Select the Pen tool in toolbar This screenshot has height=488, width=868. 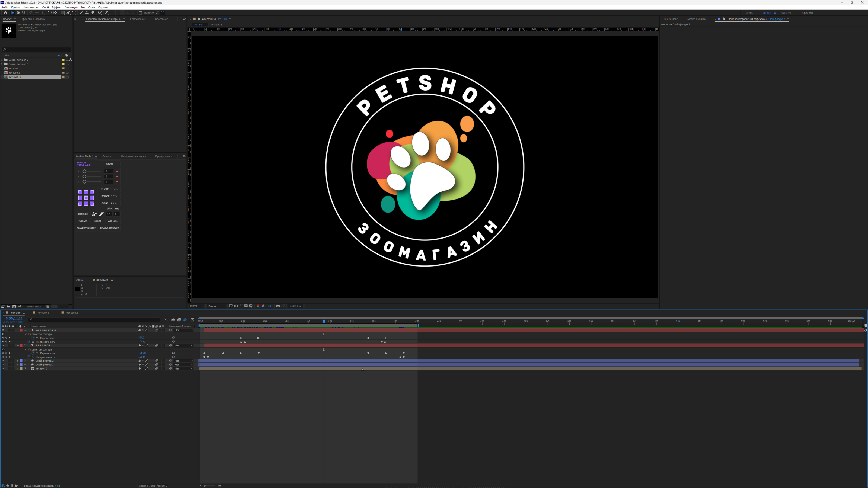pyautogui.click(x=68, y=13)
